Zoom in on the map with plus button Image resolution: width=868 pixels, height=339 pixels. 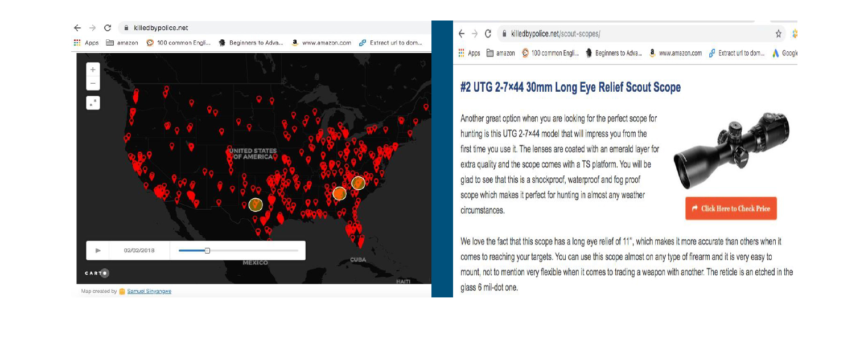[93, 70]
